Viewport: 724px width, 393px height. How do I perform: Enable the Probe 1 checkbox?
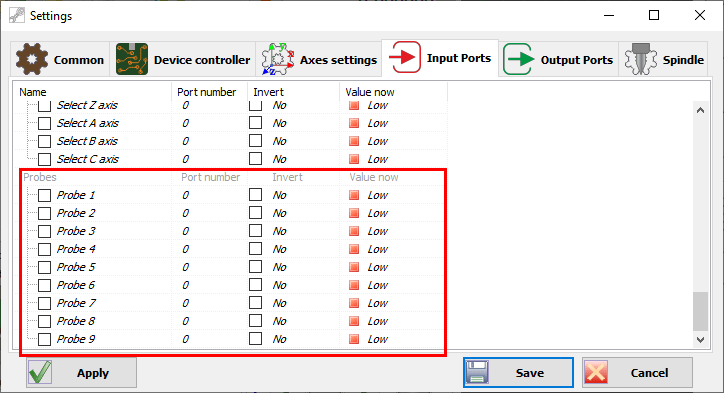pyautogui.click(x=44, y=195)
